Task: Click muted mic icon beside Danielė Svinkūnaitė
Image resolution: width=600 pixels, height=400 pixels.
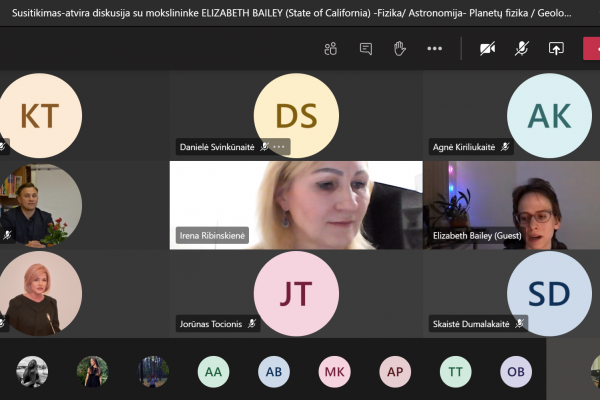Action: (x=264, y=147)
